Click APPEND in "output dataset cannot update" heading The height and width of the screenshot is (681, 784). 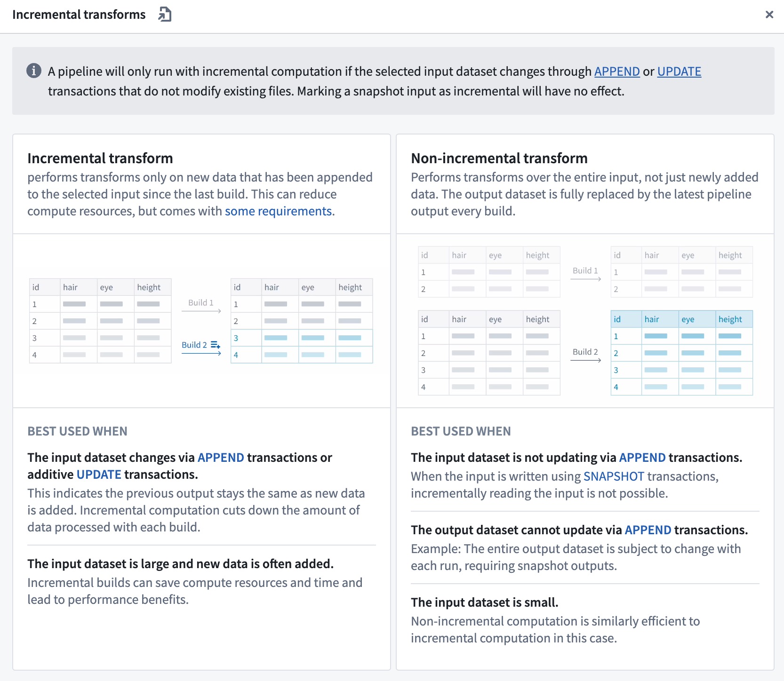pyautogui.click(x=648, y=530)
